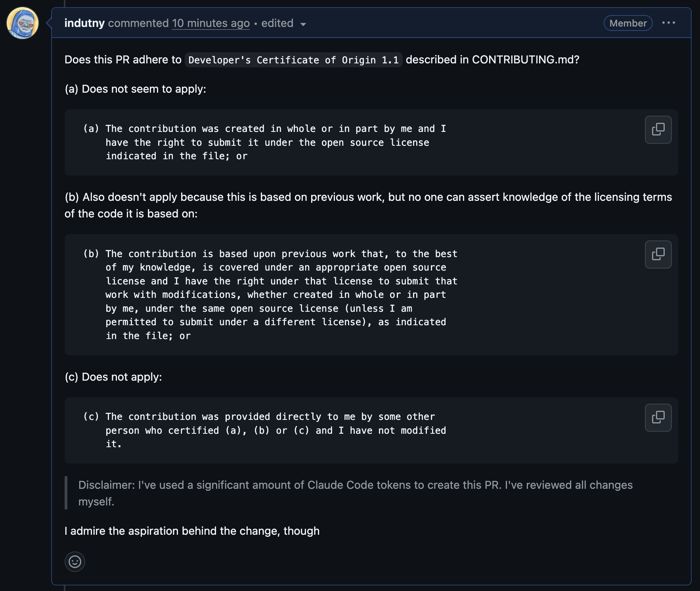Click the "(a) Does not seem to apply:" line
The image size is (700, 591).
(x=135, y=89)
